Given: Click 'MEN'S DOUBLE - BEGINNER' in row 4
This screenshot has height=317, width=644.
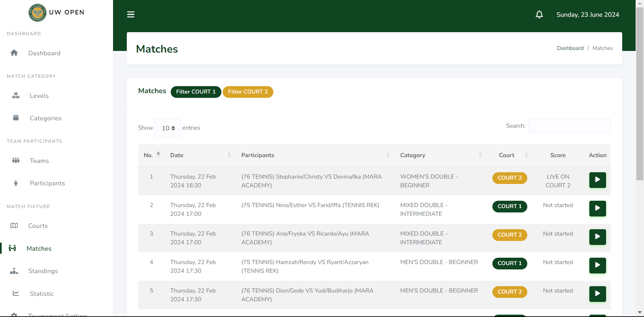Looking at the screenshot, I should [439, 262].
